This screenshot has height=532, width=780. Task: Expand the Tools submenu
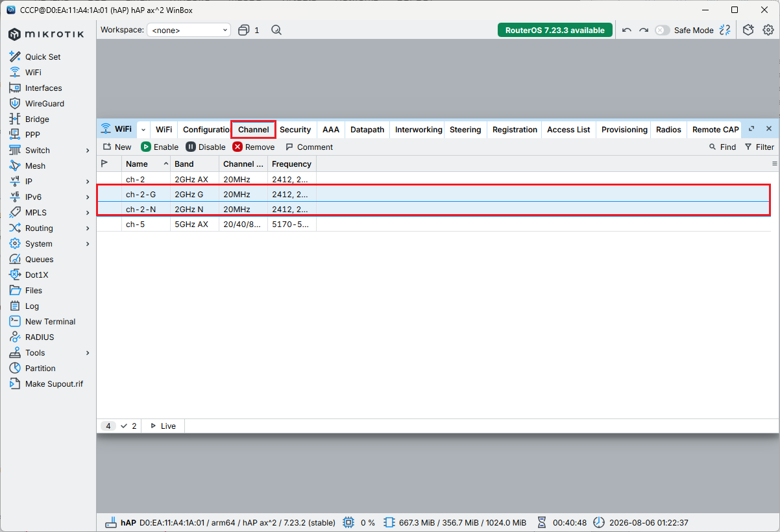(88, 353)
